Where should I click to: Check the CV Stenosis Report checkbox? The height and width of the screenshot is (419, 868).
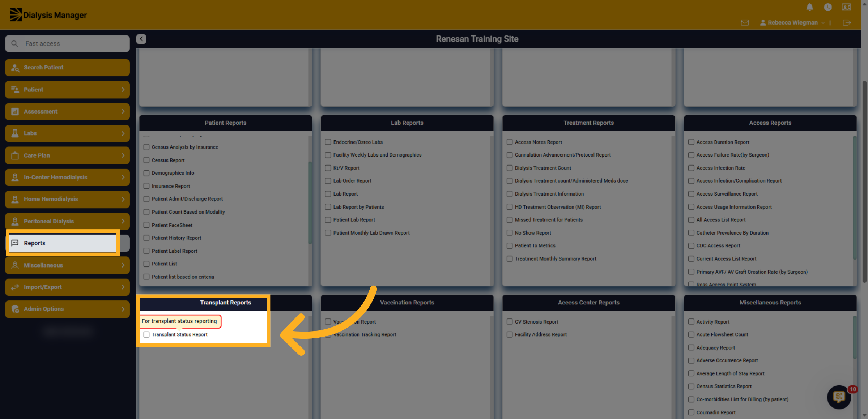click(510, 321)
